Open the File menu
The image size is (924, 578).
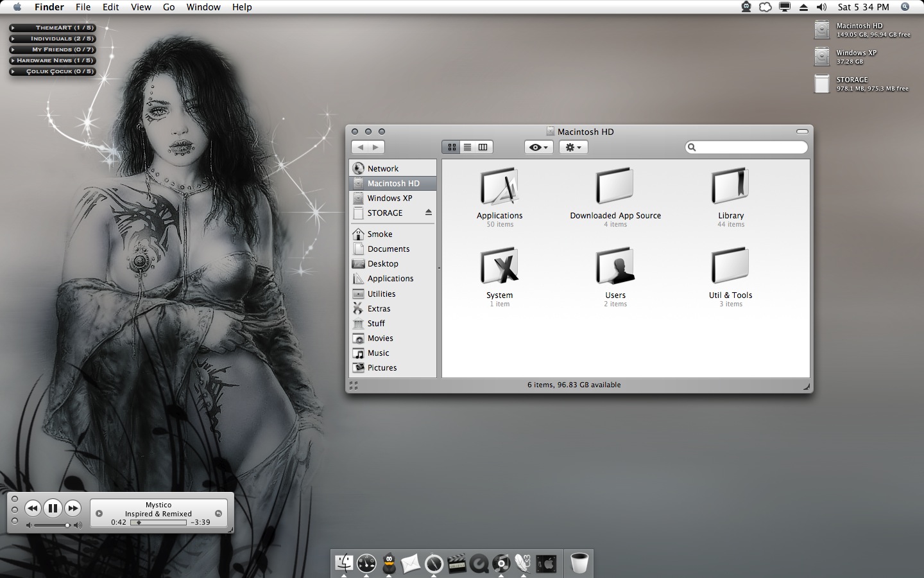click(x=83, y=7)
